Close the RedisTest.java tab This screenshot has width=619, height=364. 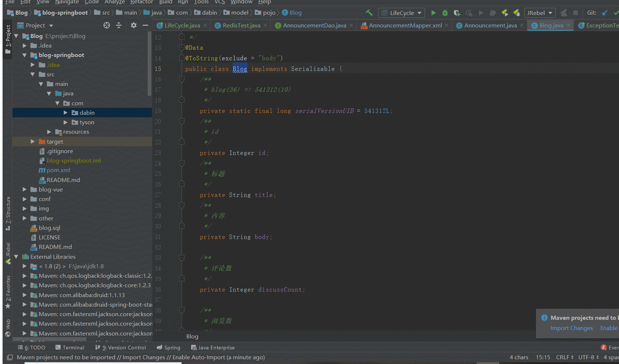coord(265,25)
